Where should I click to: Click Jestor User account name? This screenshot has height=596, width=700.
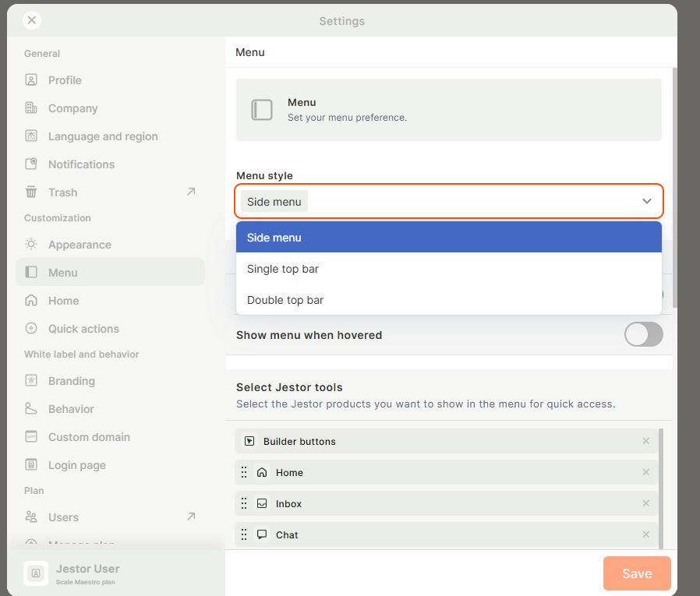tap(87, 568)
